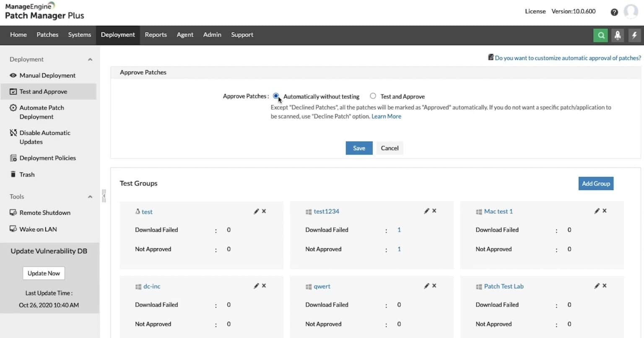
Task: Collapse the Tools sidebar section
Action: point(90,196)
